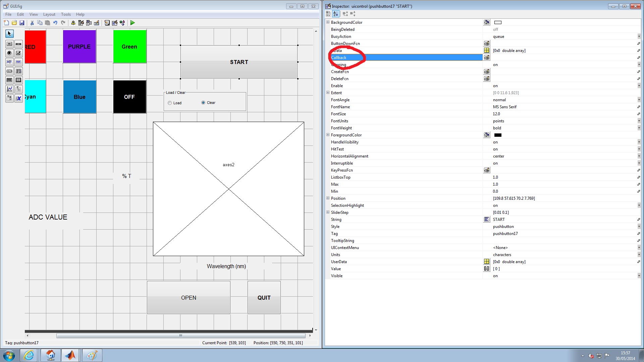Open the Tools menu

[x=66, y=14]
